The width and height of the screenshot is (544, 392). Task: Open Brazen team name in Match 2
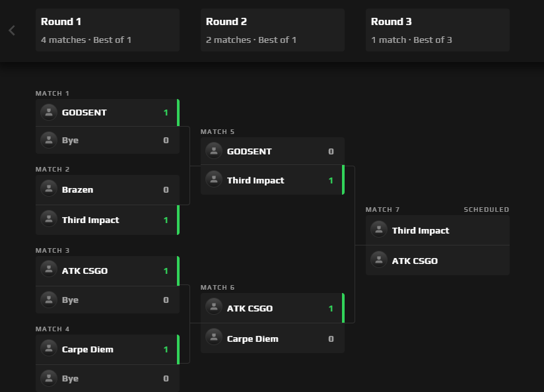(77, 190)
